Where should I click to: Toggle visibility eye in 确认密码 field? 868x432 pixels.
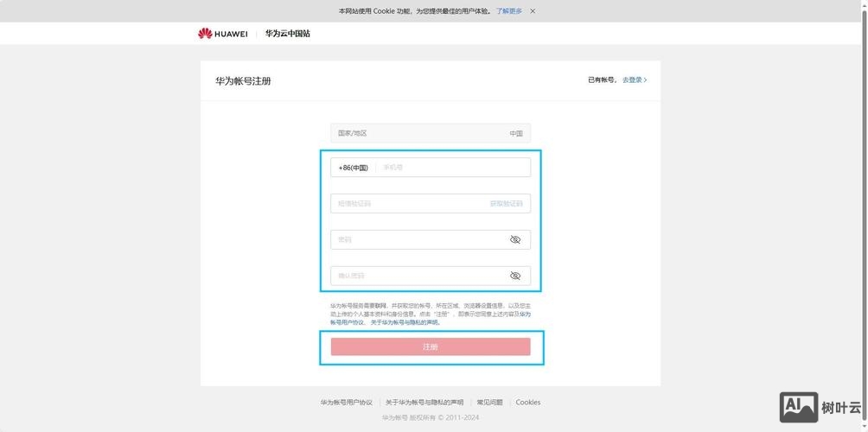pos(514,276)
